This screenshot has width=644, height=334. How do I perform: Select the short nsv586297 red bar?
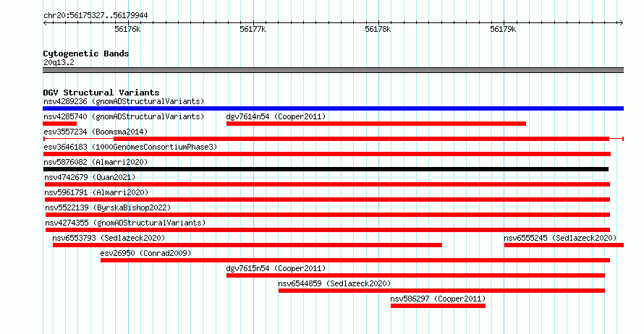438,306
